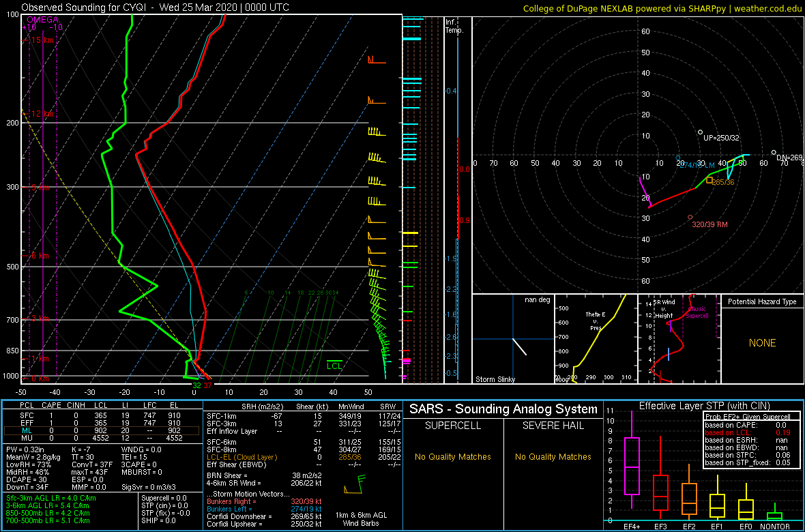Screen dimensions: 805x532
Task: Select the 'Effective Layer STP (with CIN)' title
Action: (x=703, y=406)
